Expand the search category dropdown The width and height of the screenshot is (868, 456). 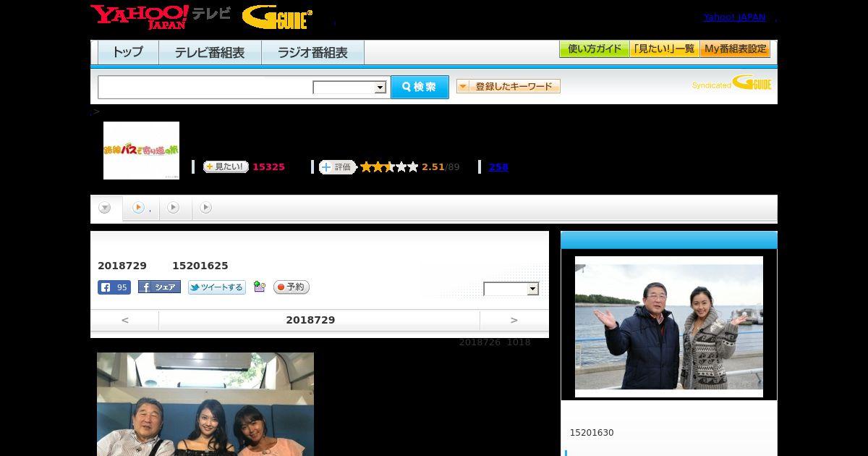click(x=349, y=88)
